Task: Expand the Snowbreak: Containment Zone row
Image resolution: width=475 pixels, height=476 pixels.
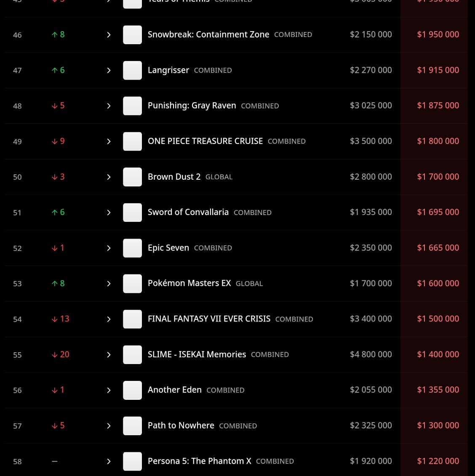Action: [x=109, y=35]
